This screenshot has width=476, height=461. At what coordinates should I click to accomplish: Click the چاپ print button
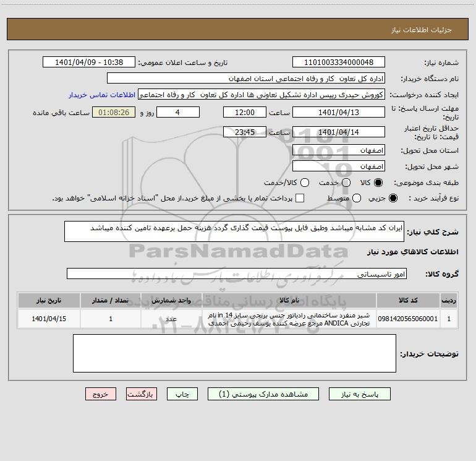(182, 394)
